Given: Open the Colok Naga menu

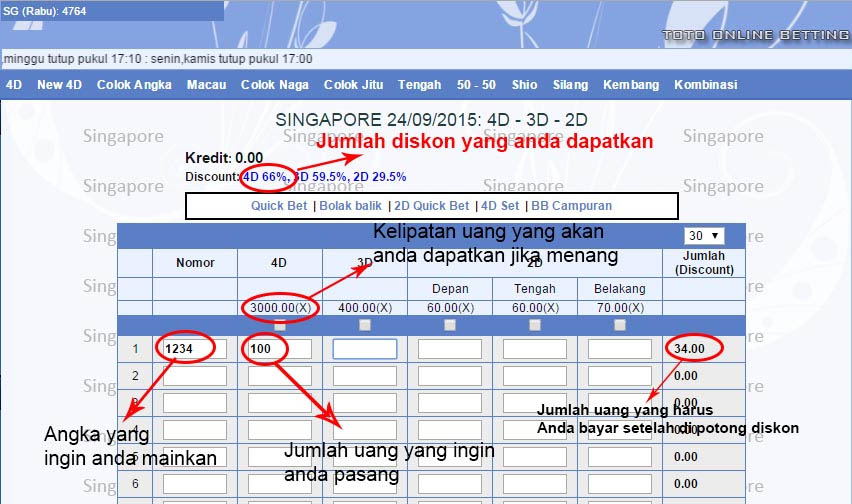Looking at the screenshot, I should tap(275, 85).
